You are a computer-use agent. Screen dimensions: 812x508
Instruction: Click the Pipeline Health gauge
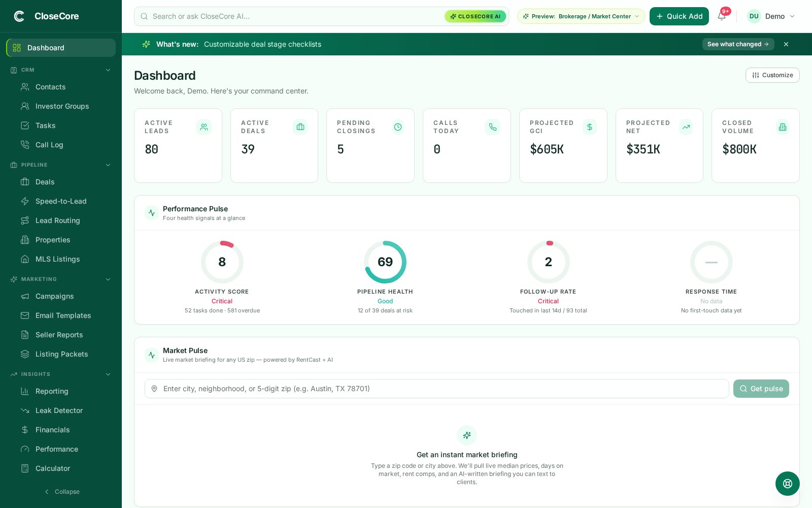coord(385,262)
